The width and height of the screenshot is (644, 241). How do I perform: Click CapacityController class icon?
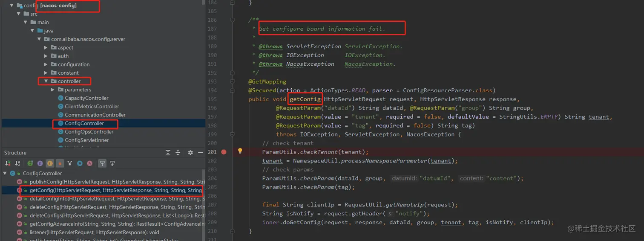coord(60,98)
